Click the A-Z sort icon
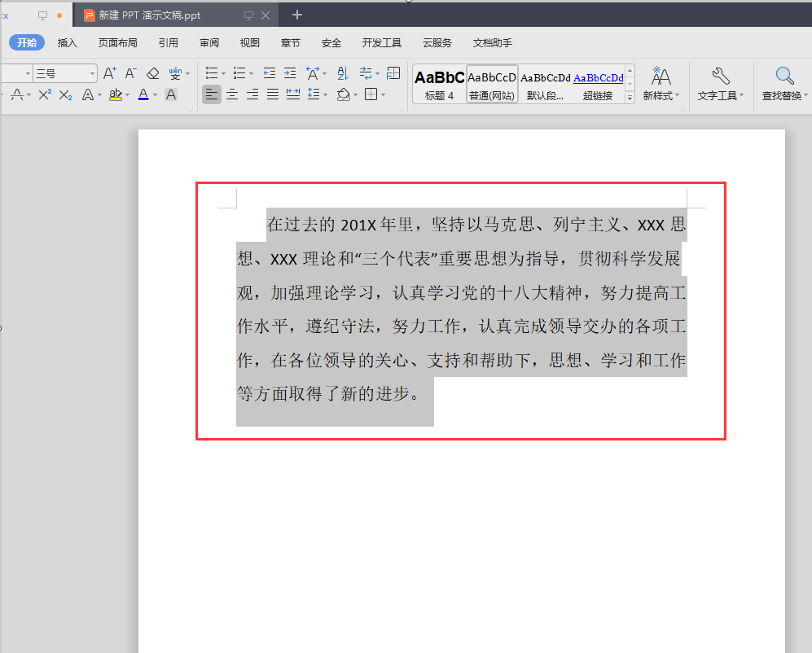 click(343, 73)
